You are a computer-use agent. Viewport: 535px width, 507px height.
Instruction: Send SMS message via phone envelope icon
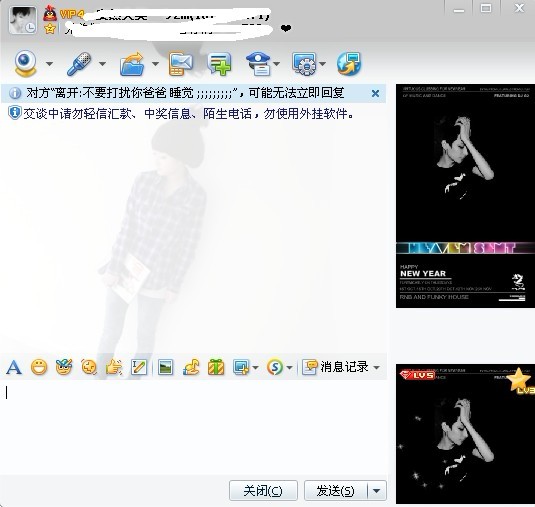(180, 63)
